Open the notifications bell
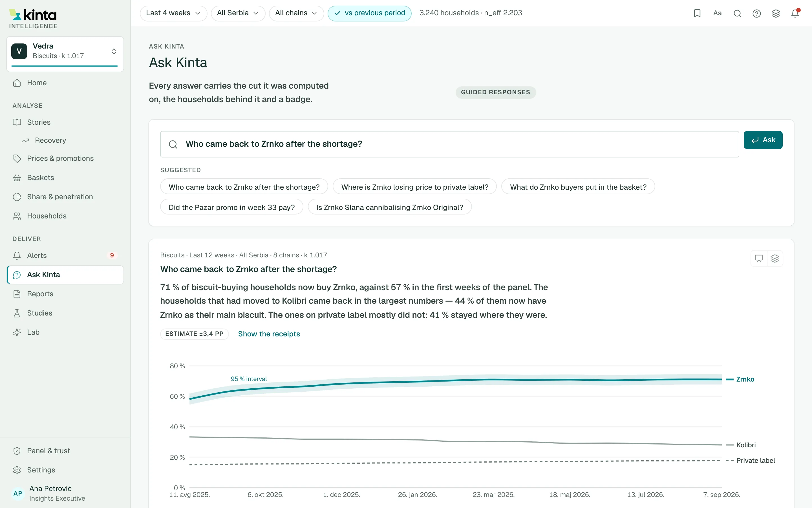 tap(795, 13)
